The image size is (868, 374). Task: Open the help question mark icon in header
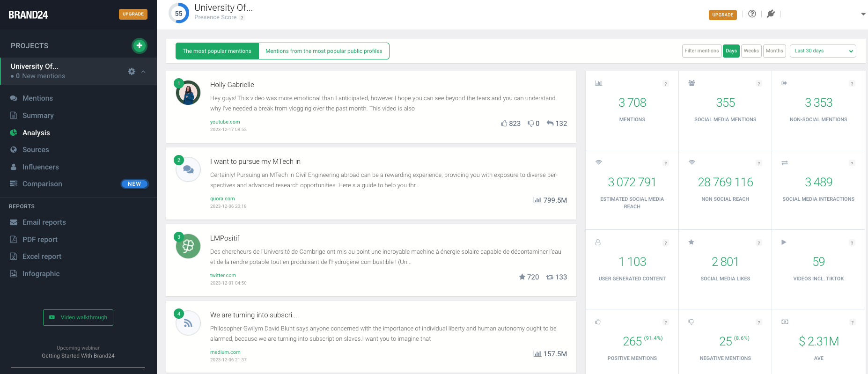point(752,14)
